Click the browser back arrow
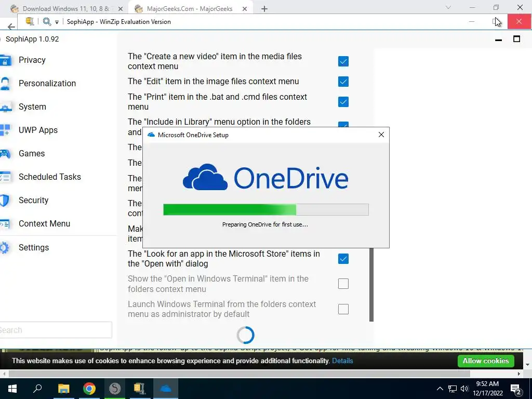 click(x=11, y=26)
